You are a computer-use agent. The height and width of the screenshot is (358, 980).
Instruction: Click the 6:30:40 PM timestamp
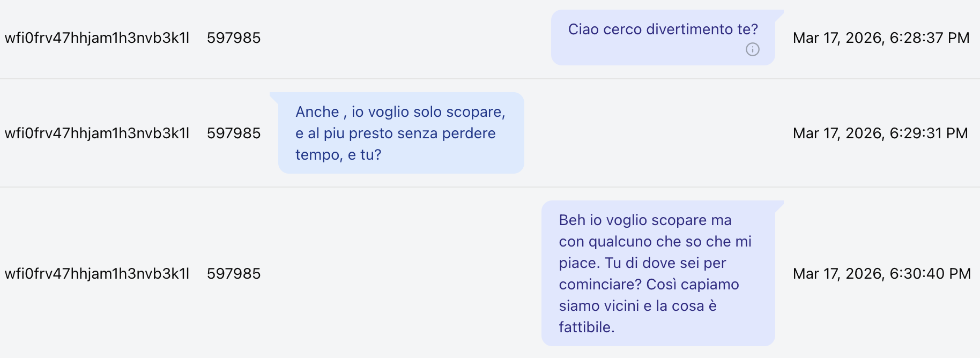click(x=881, y=273)
